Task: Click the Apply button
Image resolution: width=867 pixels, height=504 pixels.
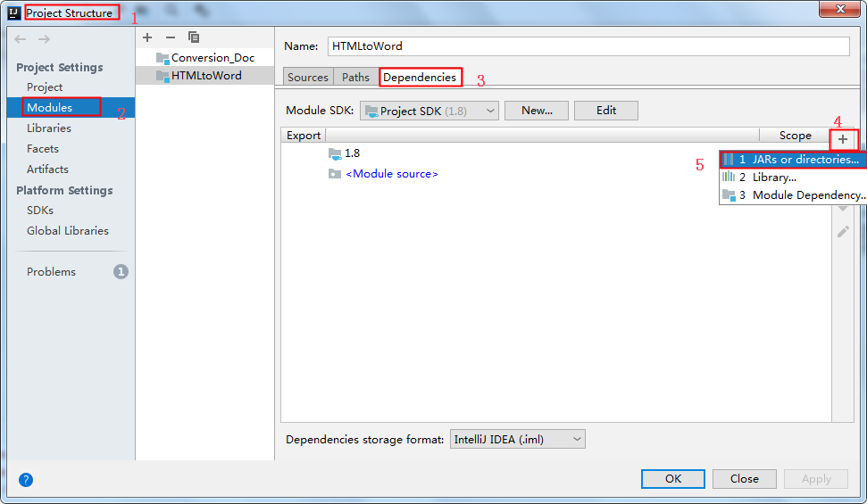Action: point(816,479)
